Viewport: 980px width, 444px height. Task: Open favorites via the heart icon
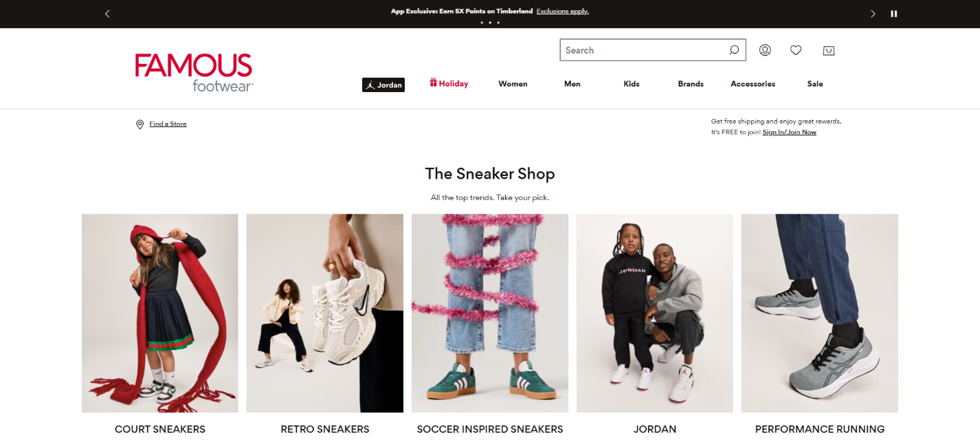(796, 50)
